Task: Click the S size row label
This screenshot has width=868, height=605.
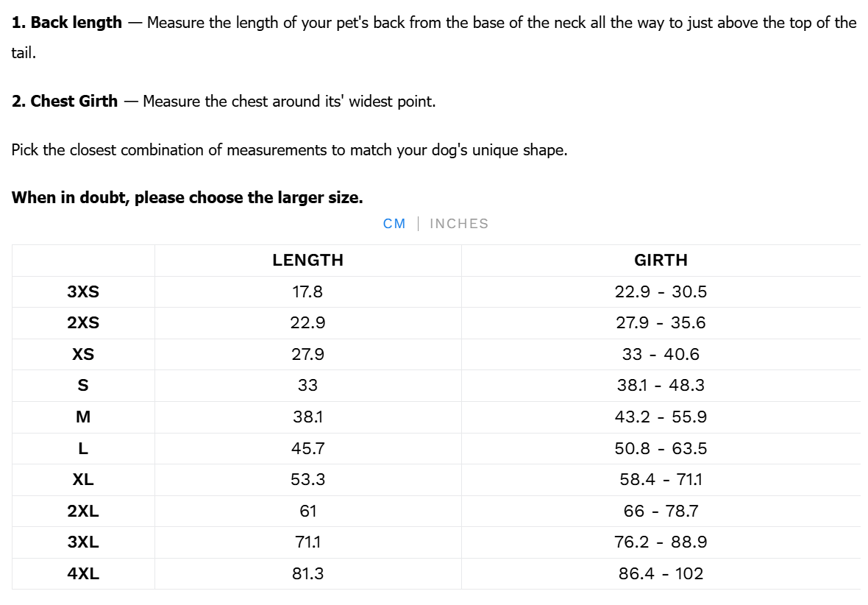Action: [83, 385]
